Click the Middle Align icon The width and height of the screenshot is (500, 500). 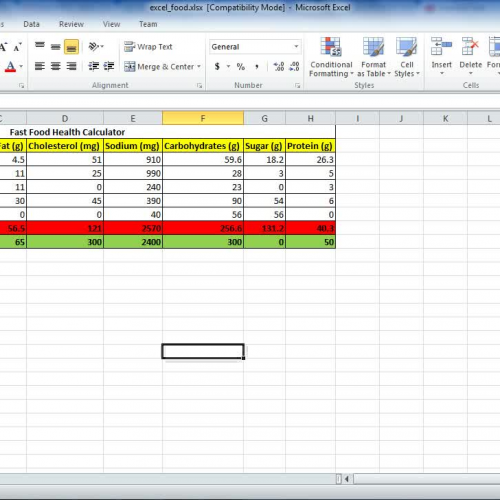tap(56, 46)
